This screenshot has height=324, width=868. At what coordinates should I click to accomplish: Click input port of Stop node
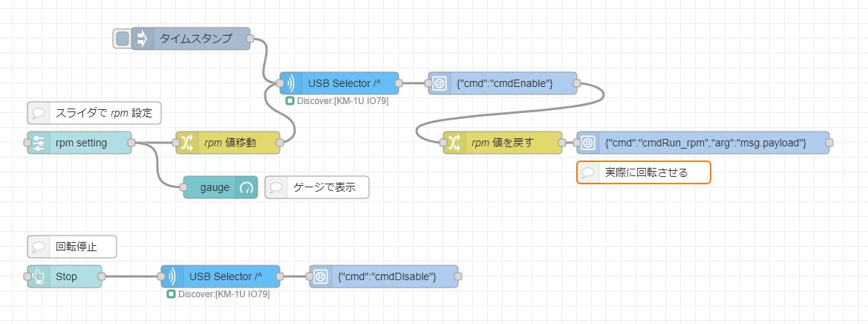[x=27, y=276]
